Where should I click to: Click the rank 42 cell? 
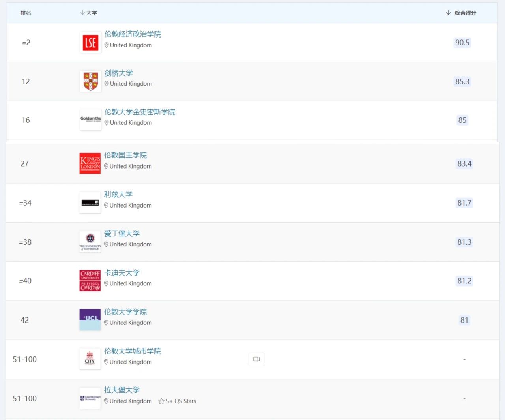click(24, 320)
